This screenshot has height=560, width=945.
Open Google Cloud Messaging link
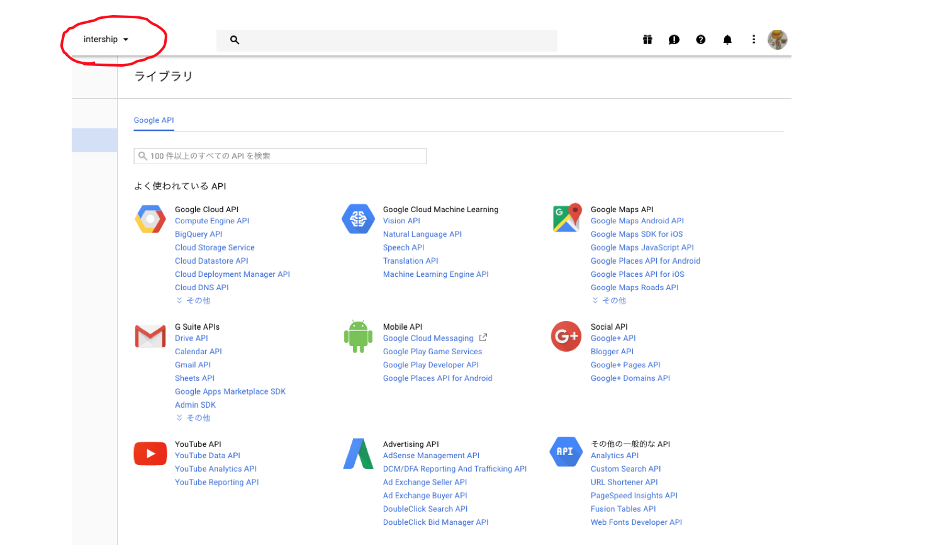coord(428,339)
